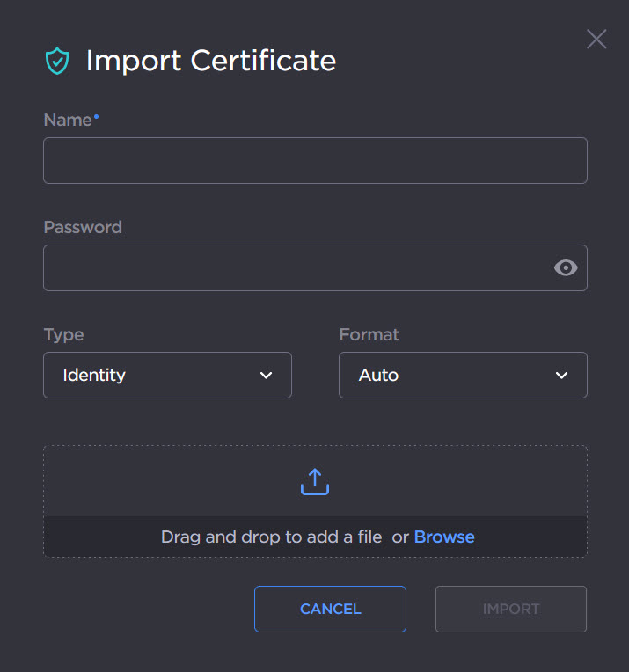
Task: Close the Import Certificate dialog
Action: pos(596,39)
